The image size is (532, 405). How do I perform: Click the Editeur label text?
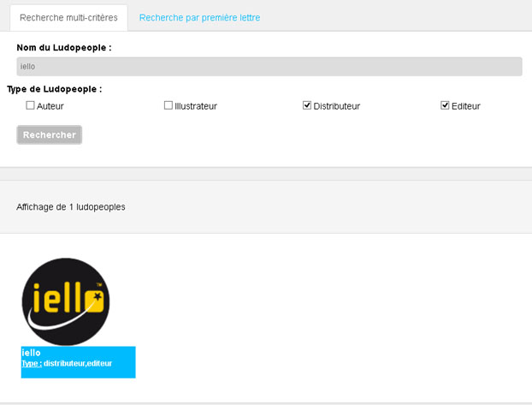[466, 106]
